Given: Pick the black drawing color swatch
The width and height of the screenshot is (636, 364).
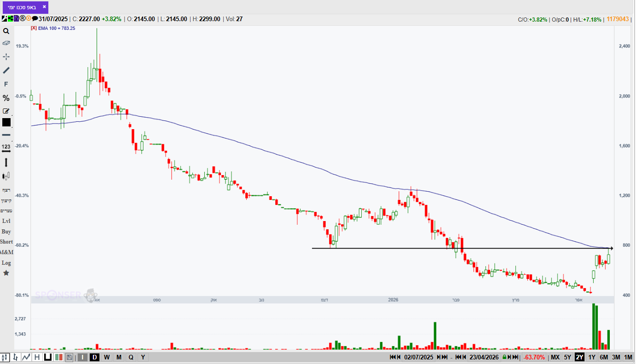Looking at the screenshot, I should coord(6,122).
